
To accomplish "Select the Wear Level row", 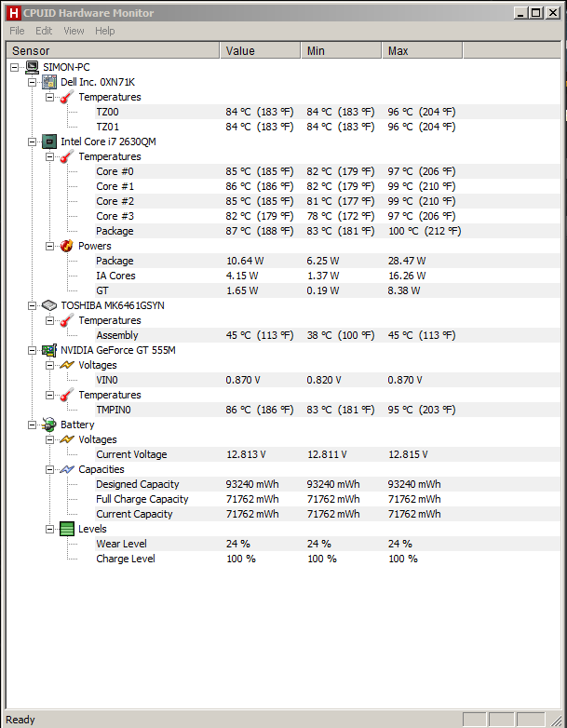I will pyautogui.click(x=328, y=544).
